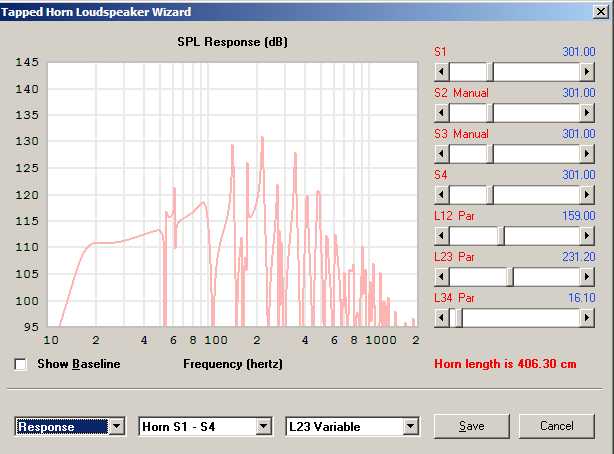
Task: Click the L12 Par slider thumb
Action: pyautogui.click(x=501, y=236)
